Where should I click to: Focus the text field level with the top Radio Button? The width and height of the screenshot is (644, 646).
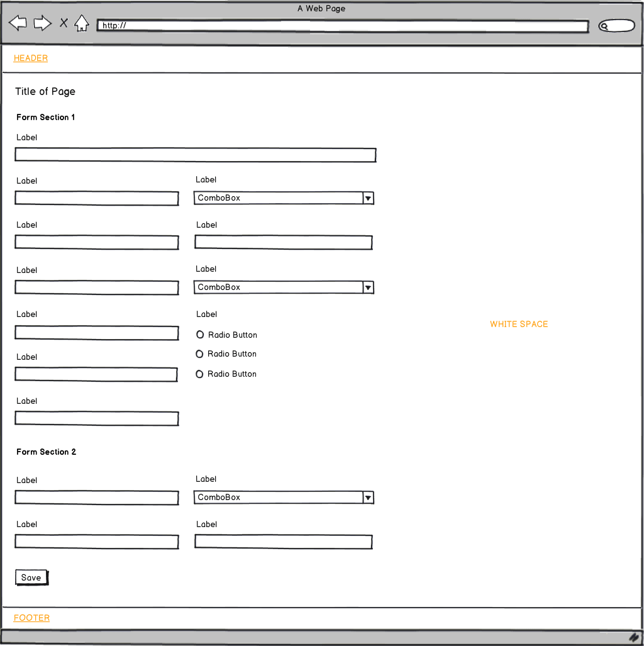click(97, 333)
